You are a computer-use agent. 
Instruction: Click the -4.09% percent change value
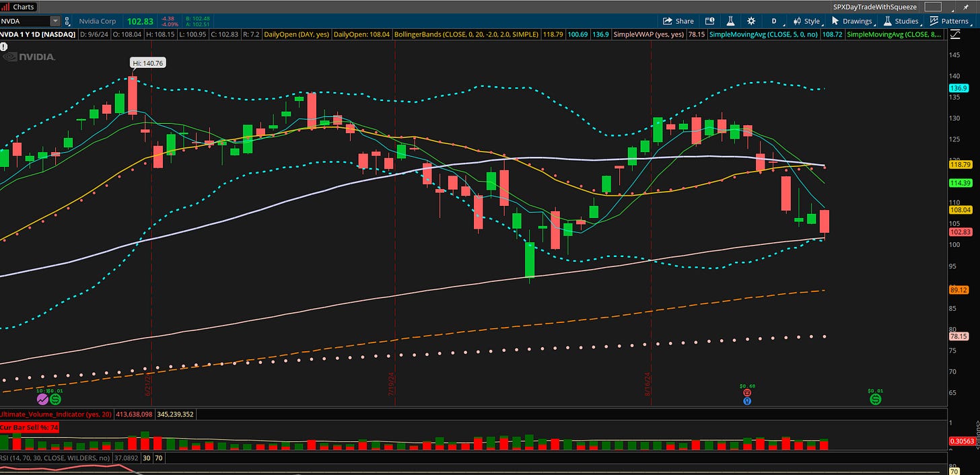(x=170, y=24)
